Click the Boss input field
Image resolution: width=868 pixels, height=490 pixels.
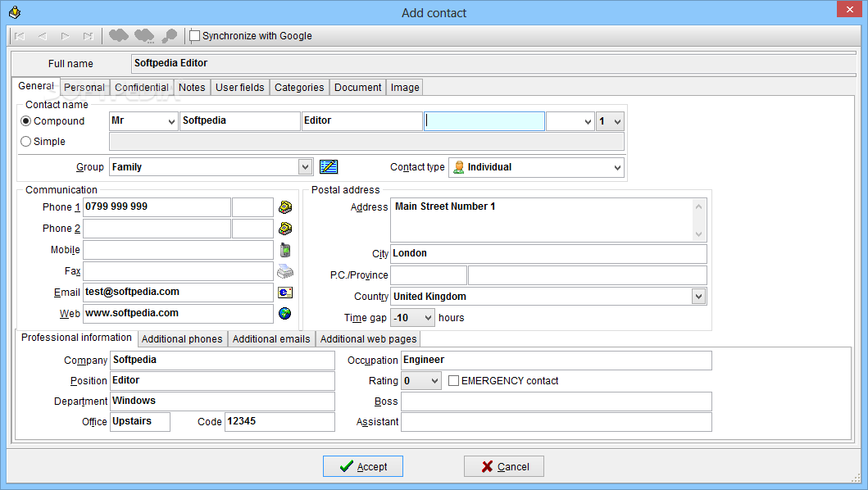point(557,402)
